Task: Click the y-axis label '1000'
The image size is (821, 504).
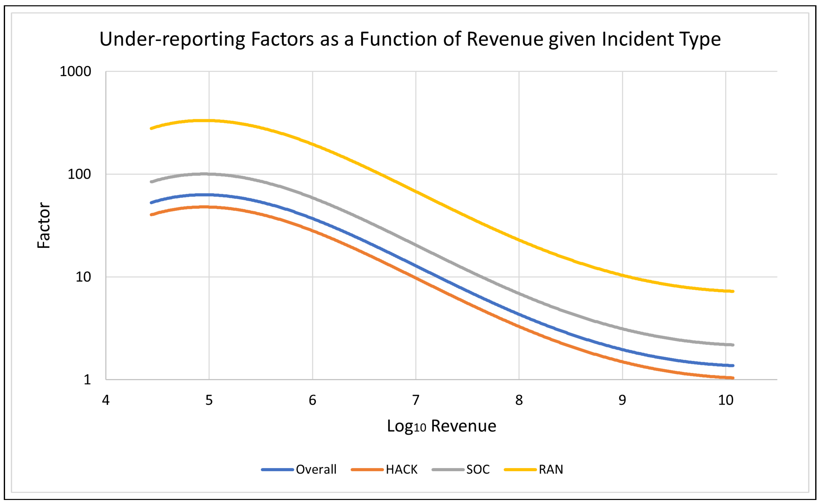Action: pos(75,71)
